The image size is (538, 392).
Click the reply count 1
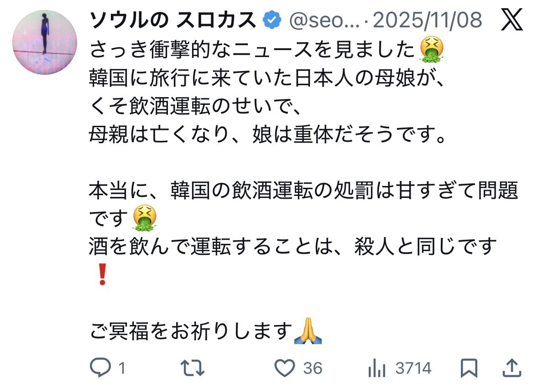coord(122,368)
